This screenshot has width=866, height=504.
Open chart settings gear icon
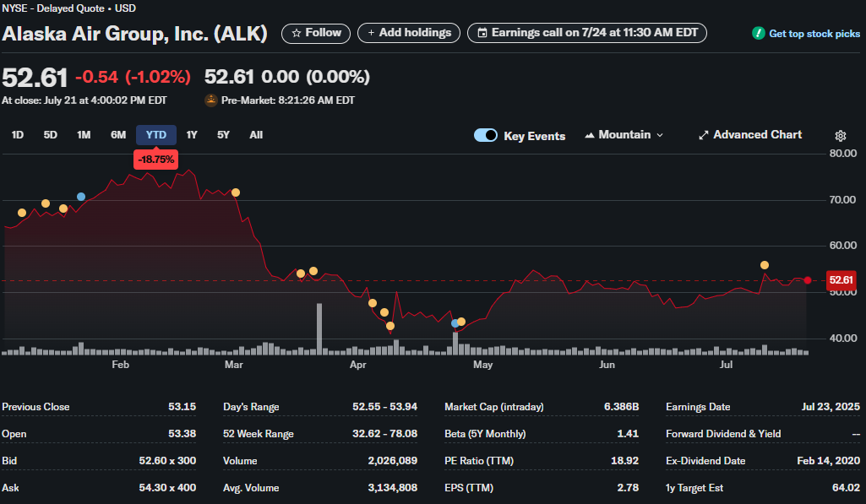[x=840, y=135]
